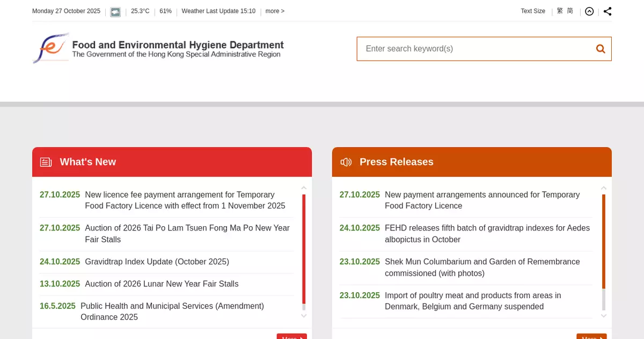Open the Text Size option
Image resolution: width=644 pixels, height=339 pixels.
532,11
